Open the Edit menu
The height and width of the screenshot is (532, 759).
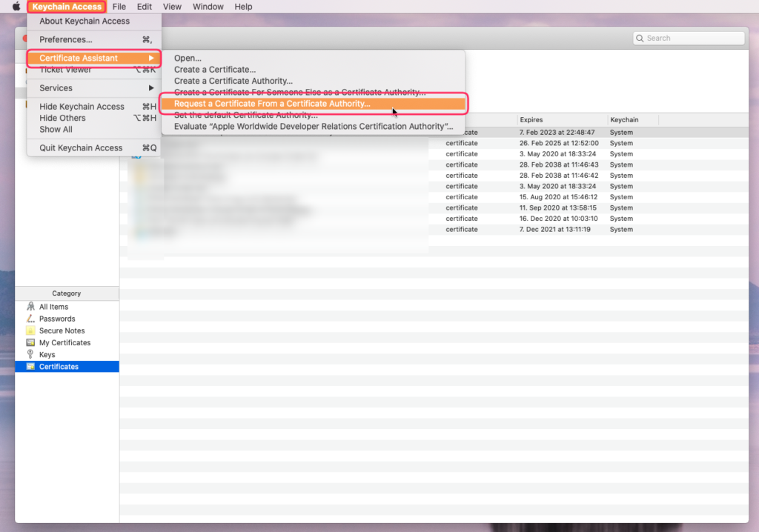pos(145,7)
